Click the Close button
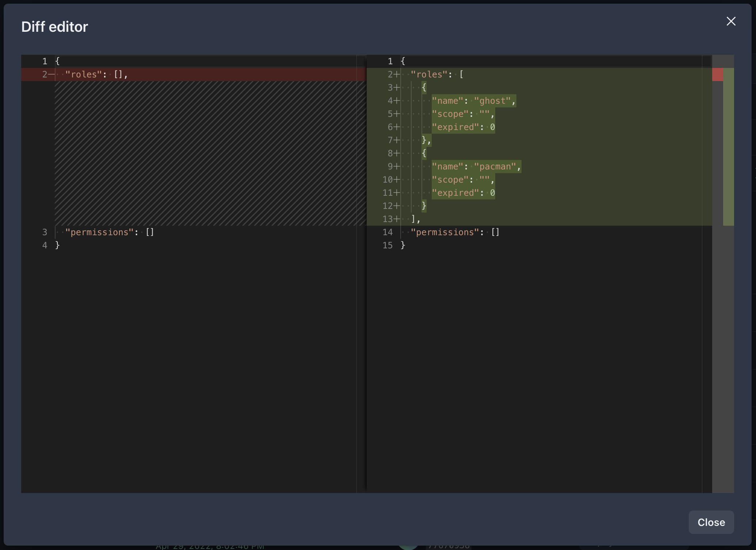 click(711, 522)
